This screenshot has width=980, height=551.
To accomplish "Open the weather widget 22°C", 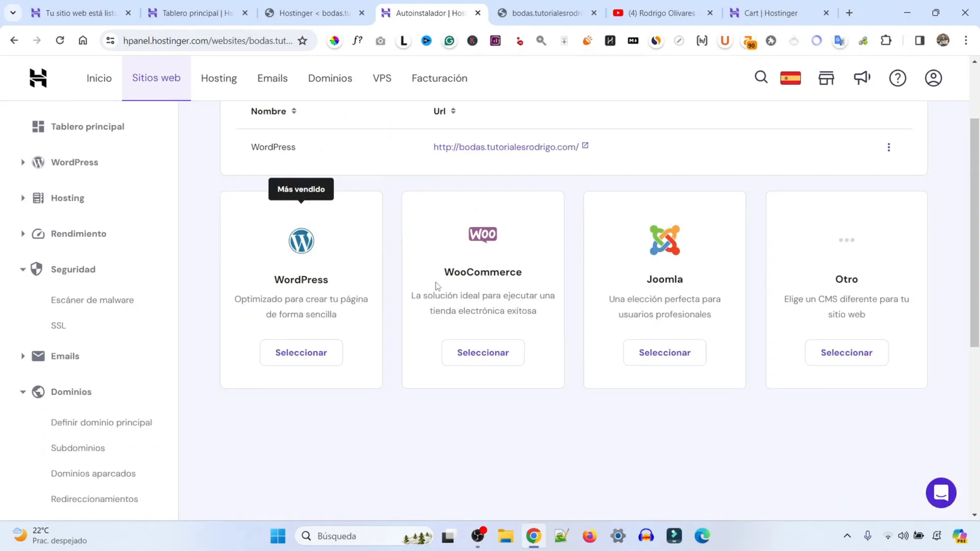I will (x=50, y=536).
